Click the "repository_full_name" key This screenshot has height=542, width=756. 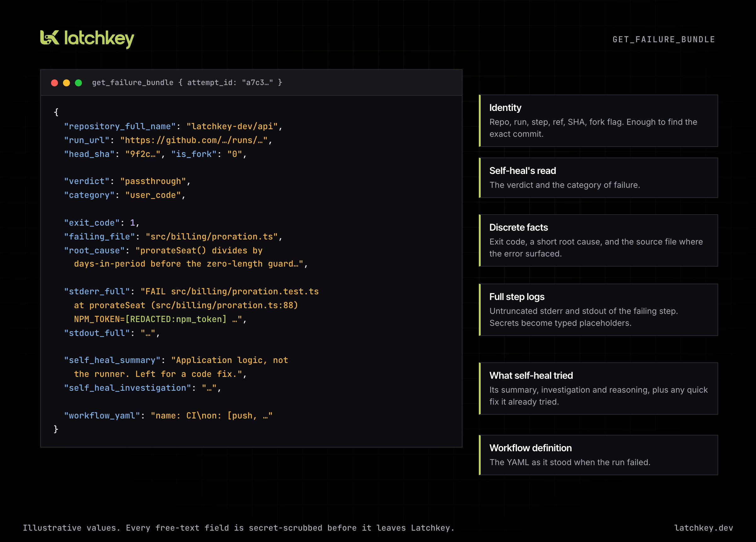coord(120,126)
